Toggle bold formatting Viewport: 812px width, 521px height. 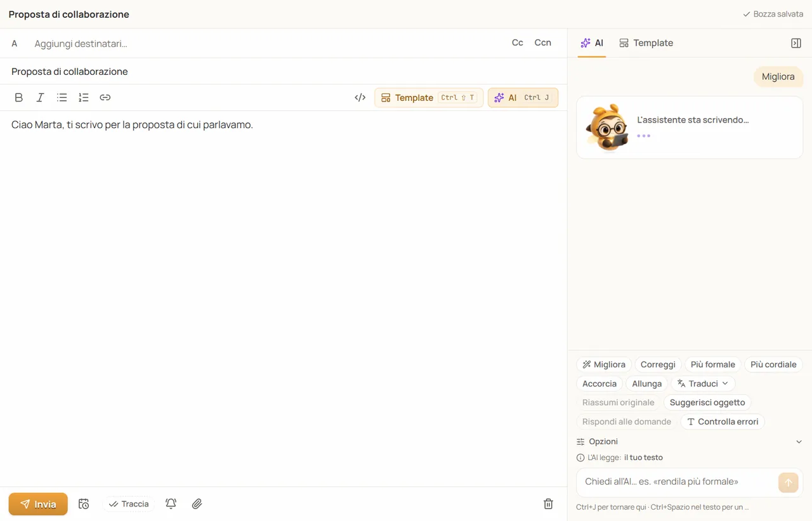click(19, 98)
